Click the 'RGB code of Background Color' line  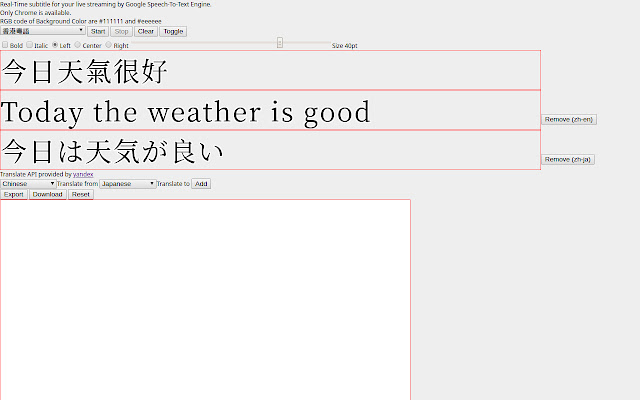tap(81, 21)
